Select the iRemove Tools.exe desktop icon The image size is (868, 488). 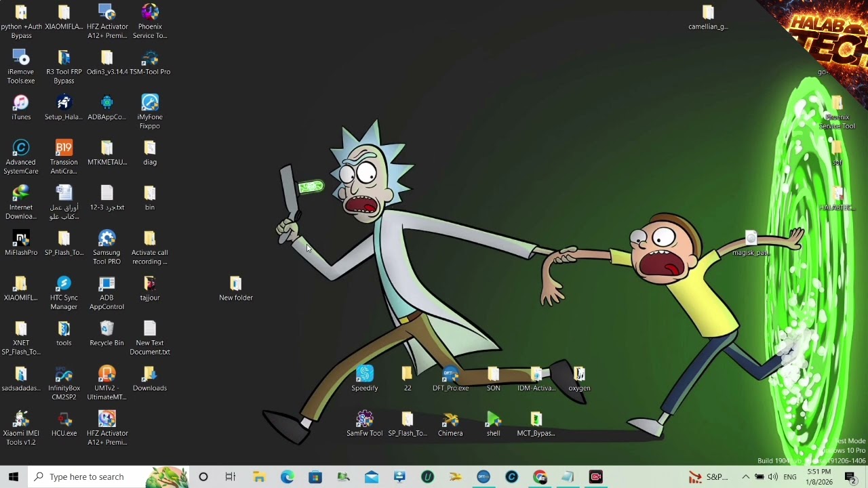21,66
